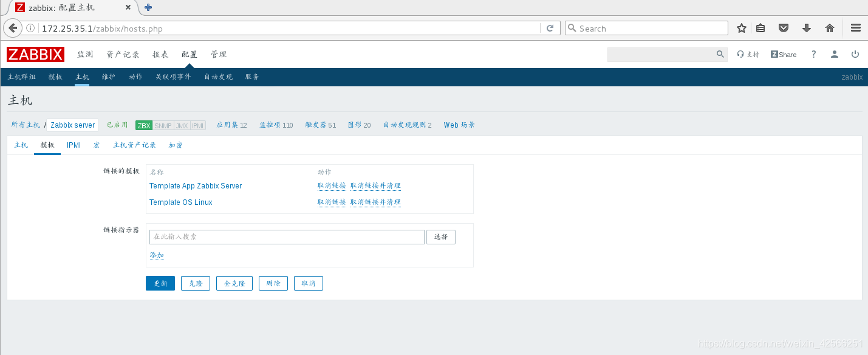Click the Pocket icon in the toolbar

pyautogui.click(x=784, y=28)
